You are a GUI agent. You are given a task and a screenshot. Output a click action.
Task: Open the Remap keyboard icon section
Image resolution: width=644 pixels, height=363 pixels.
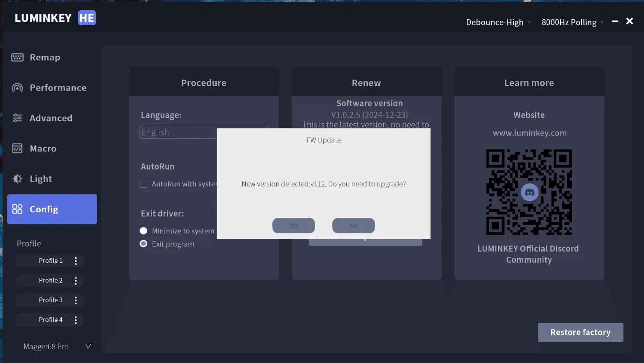[17, 57]
